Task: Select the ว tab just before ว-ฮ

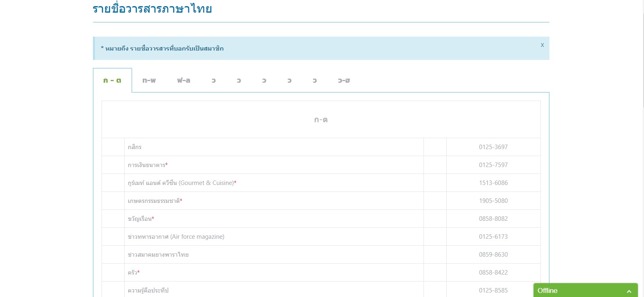Action: 315,81
